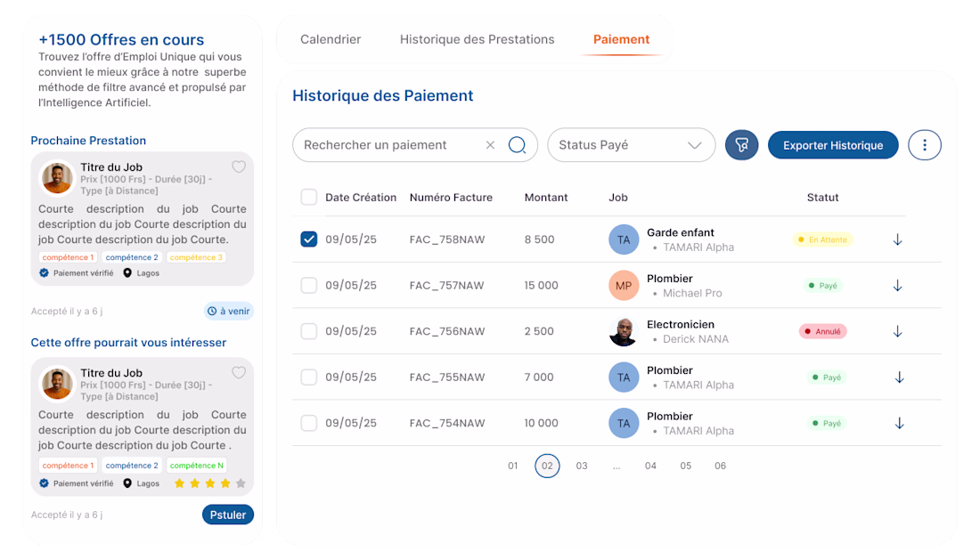Switch to Historique des Prestations tab
Image resolution: width=980 pixels, height=560 pixels.
pyautogui.click(x=477, y=39)
